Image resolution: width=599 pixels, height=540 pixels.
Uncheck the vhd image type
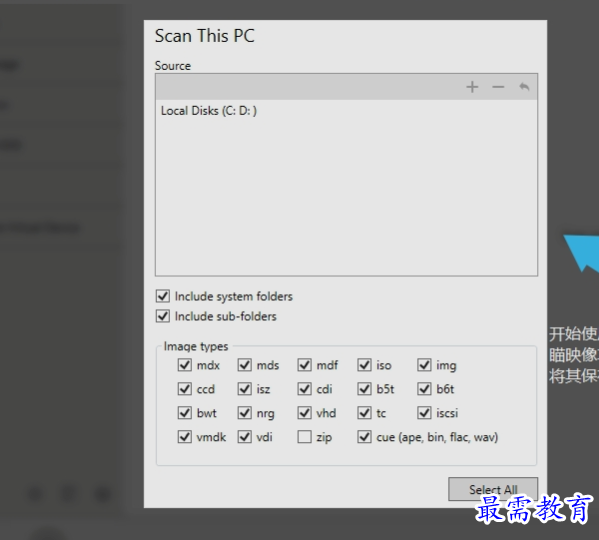[x=304, y=412]
